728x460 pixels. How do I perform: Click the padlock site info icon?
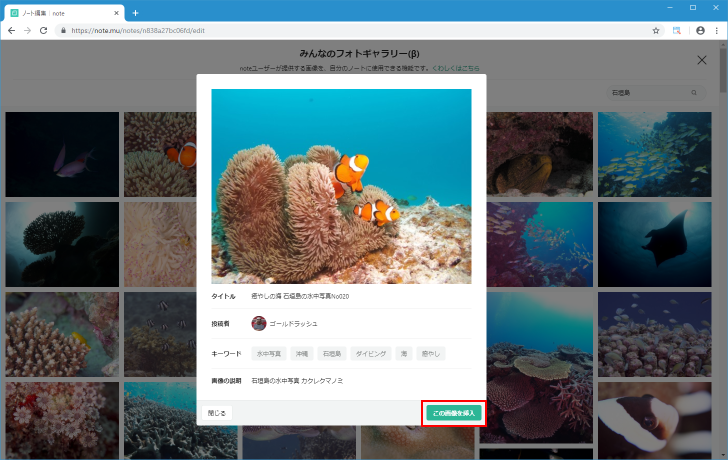pos(63,31)
